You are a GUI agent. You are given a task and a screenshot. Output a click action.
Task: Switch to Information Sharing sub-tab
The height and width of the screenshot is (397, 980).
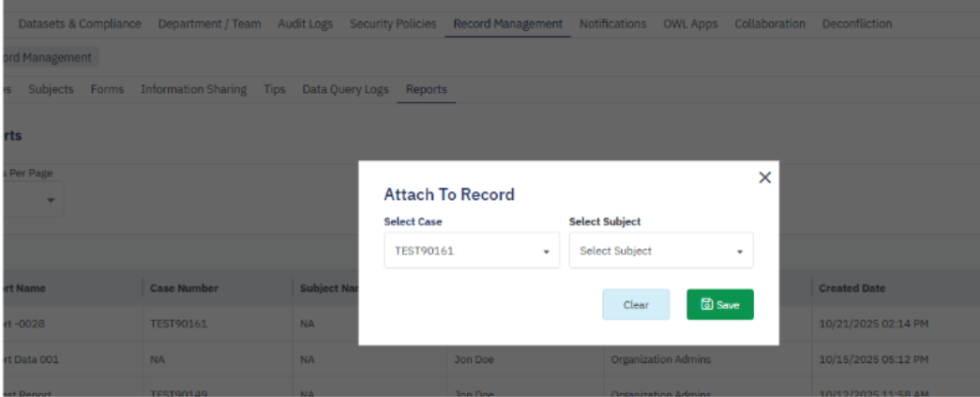click(193, 89)
